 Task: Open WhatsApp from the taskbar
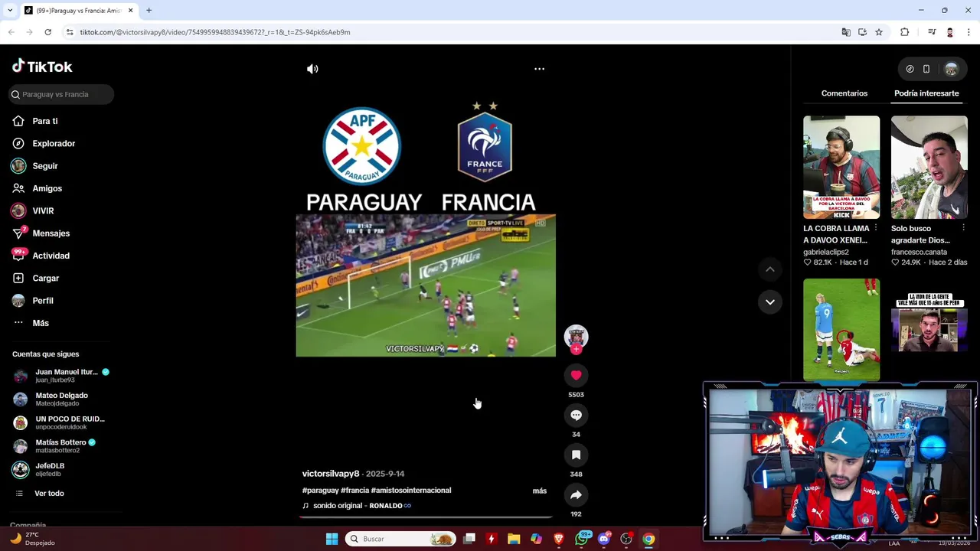tap(582, 539)
